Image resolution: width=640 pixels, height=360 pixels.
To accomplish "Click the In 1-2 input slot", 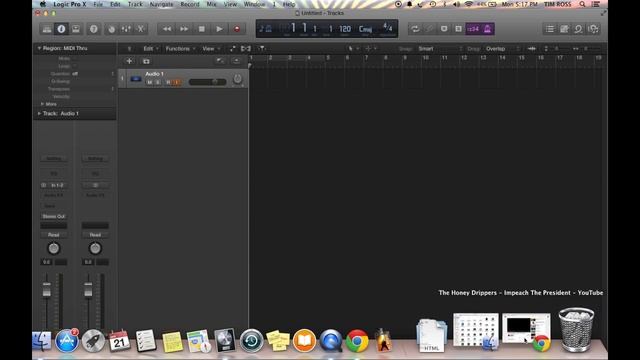I will tap(57, 185).
